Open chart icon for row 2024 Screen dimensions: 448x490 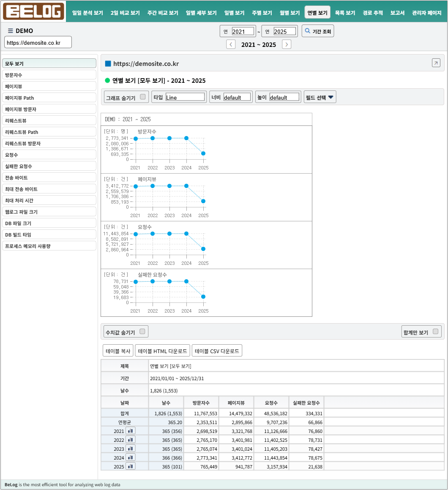[x=130, y=457]
